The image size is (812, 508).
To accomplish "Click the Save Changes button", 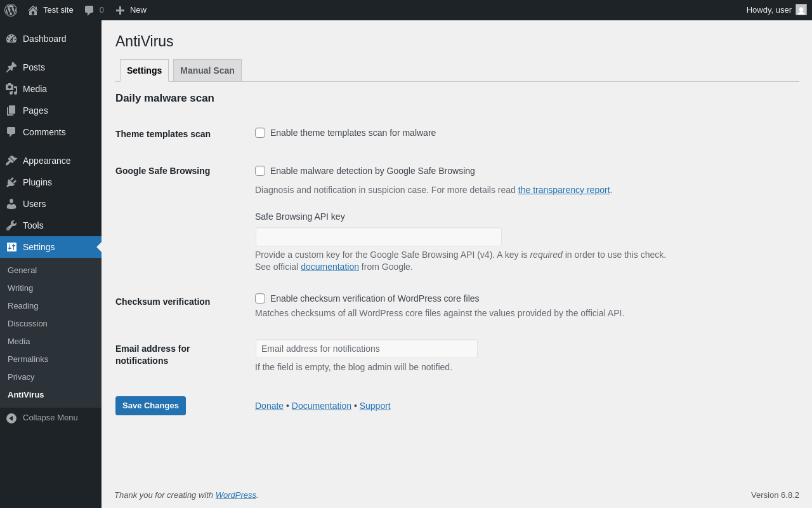I will coord(150,406).
